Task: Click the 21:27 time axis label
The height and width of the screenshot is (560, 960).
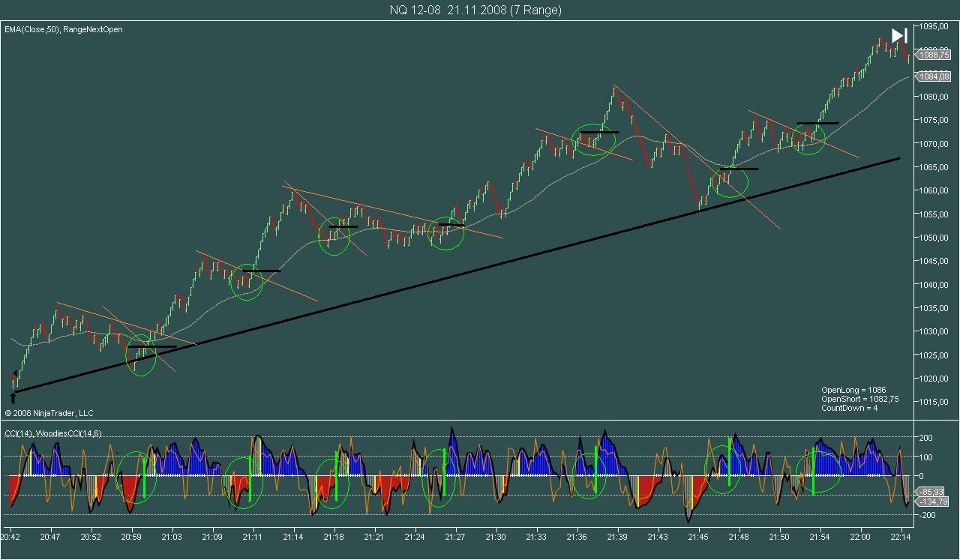Action: [455, 537]
